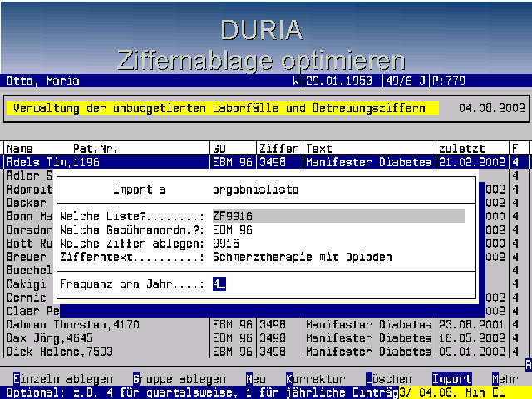Screen dimensions: 532x399
Task: Click partially hidden row 'Adomeit'
Action: pyautogui.click(x=30, y=189)
